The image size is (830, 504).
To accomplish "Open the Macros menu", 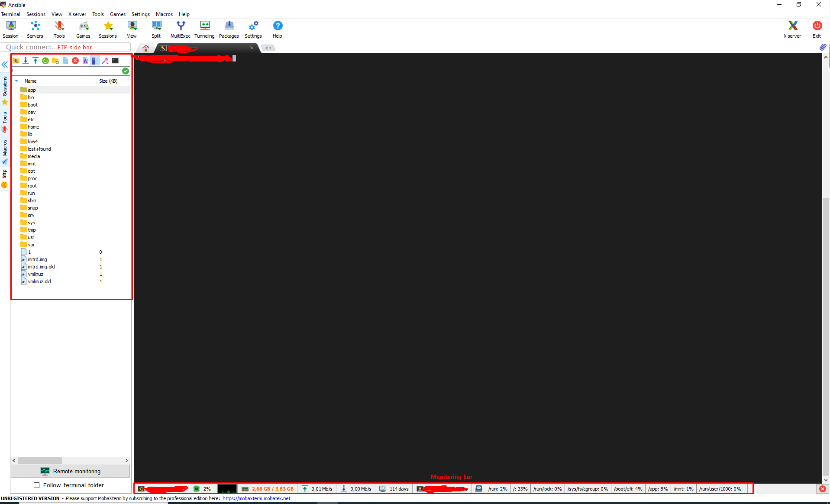I will (164, 14).
